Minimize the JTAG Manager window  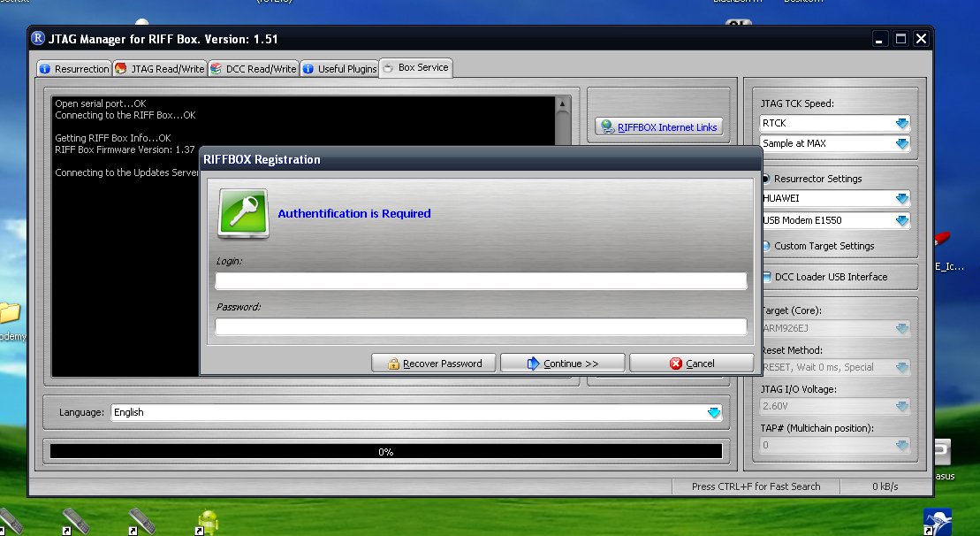(x=879, y=39)
